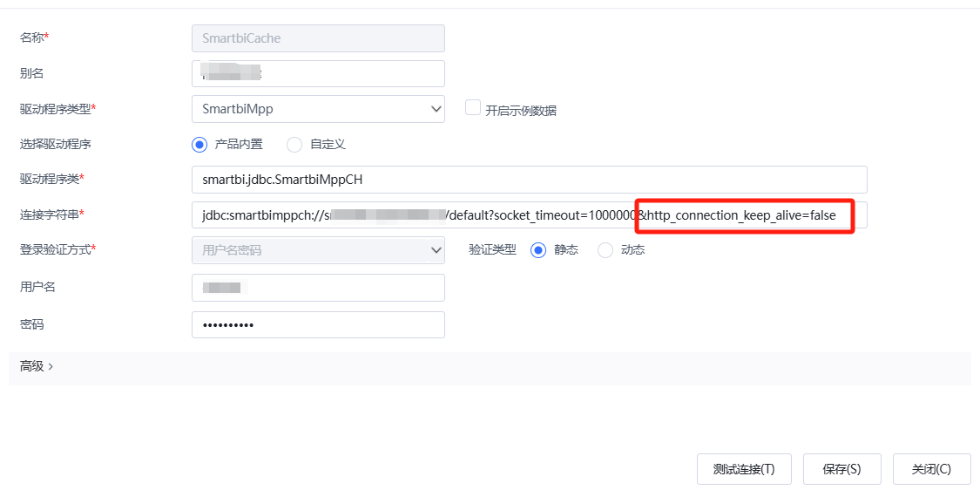
Task: Select the 静态 verification type radio
Action: 538,250
